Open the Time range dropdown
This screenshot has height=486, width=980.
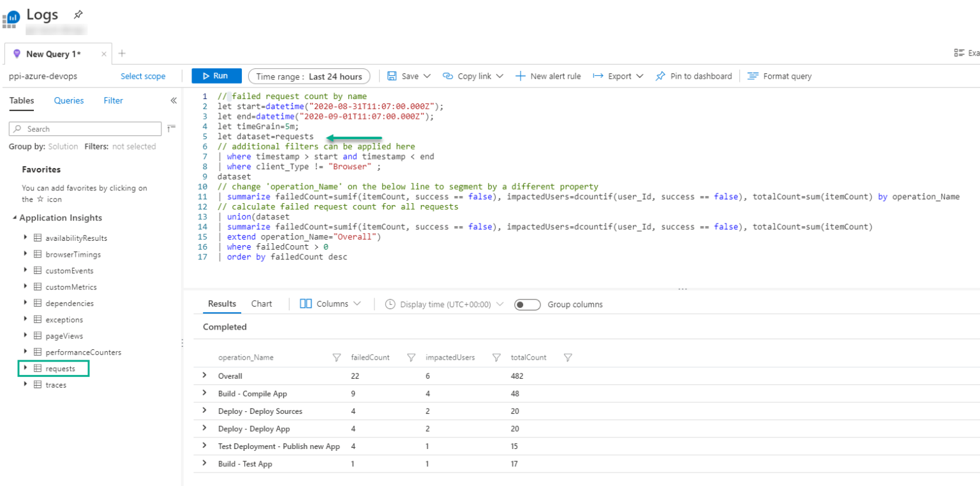[309, 76]
